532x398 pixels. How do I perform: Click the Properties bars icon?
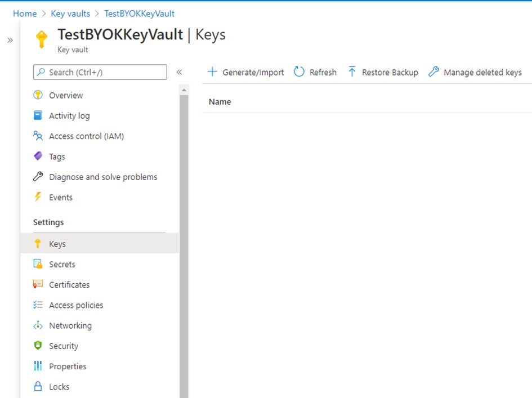click(38, 366)
